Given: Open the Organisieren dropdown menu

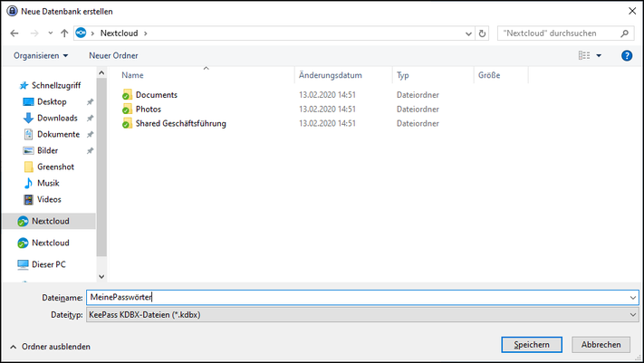Looking at the screenshot, I should (41, 55).
